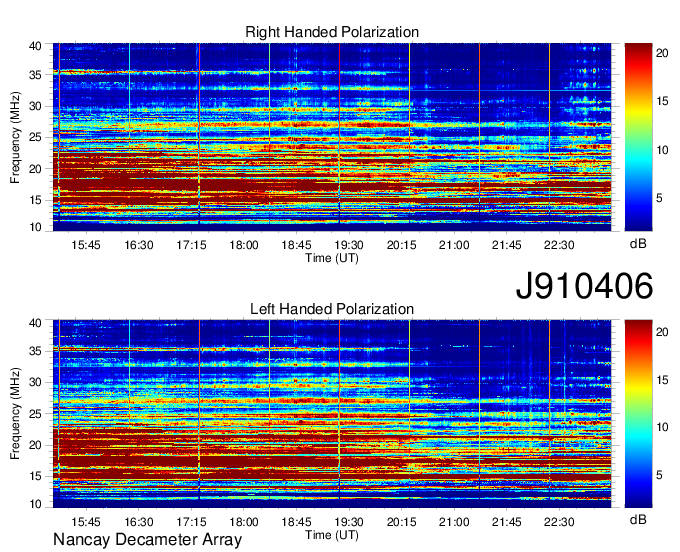Click the 22:30 tick label on the top plot
The width and height of the screenshot is (680, 552).
pos(559,245)
